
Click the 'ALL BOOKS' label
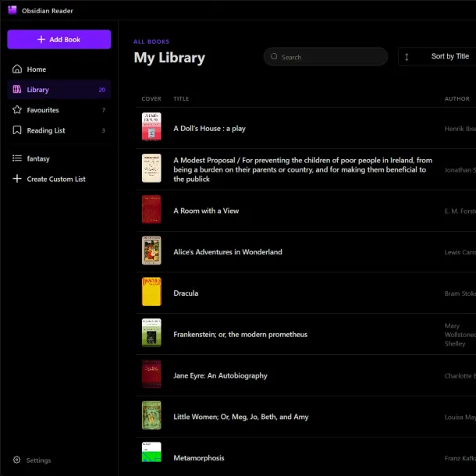[151, 41]
